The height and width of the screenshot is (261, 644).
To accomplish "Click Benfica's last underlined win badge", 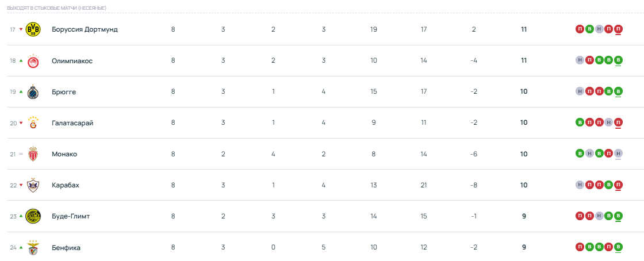I will 618,247.
